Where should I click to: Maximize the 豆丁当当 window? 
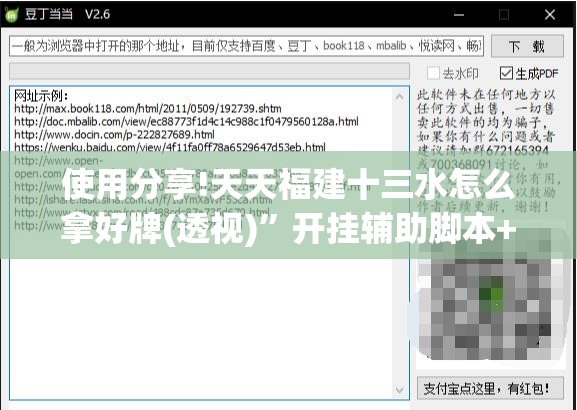504,15
